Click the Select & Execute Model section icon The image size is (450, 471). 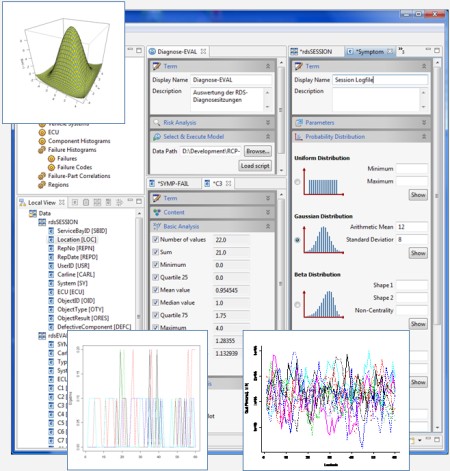pyautogui.click(x=157, y=137)
